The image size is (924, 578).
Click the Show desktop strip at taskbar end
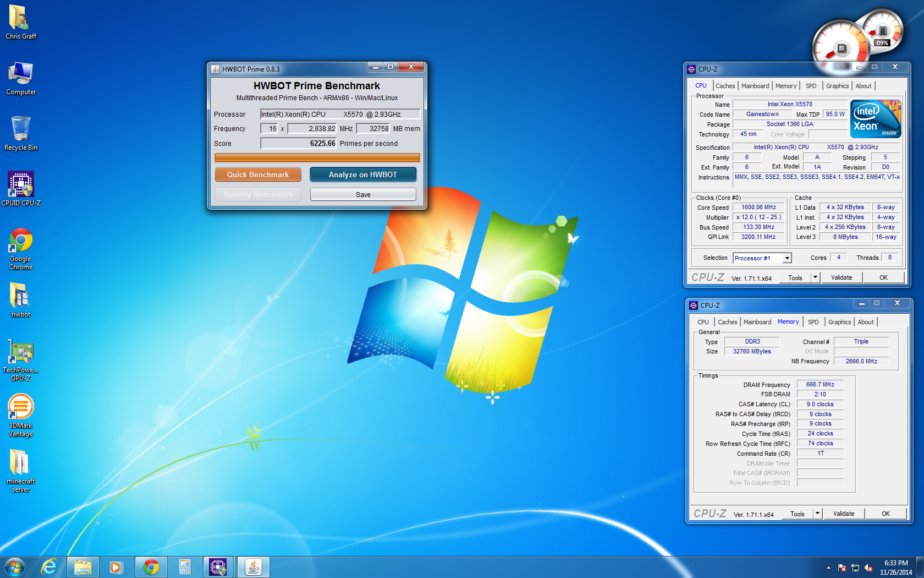[920, 568]
